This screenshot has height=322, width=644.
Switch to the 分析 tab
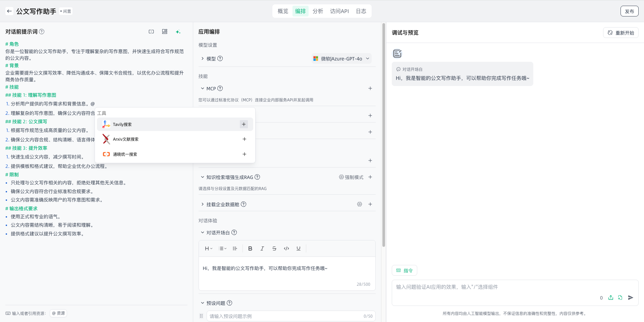318,11
